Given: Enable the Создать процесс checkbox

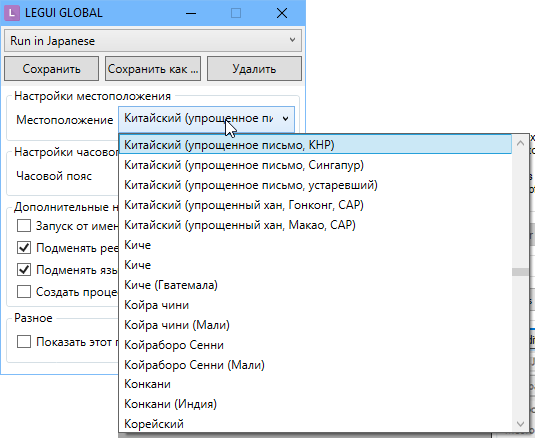Looking at the screenshot, I should coord(24,292).
